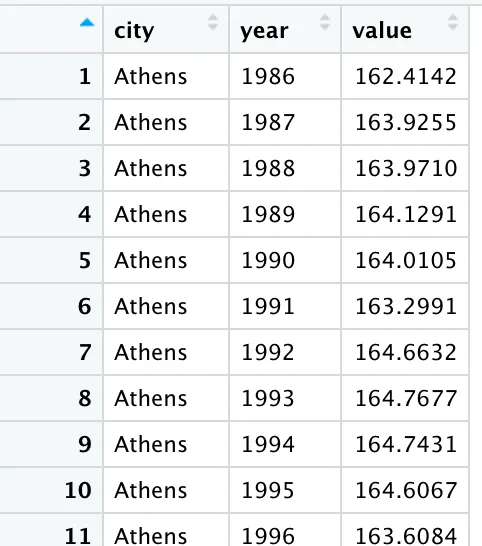Click value cell 162.4142
This screenshot has height=546, width=482.
coord(405,76)
